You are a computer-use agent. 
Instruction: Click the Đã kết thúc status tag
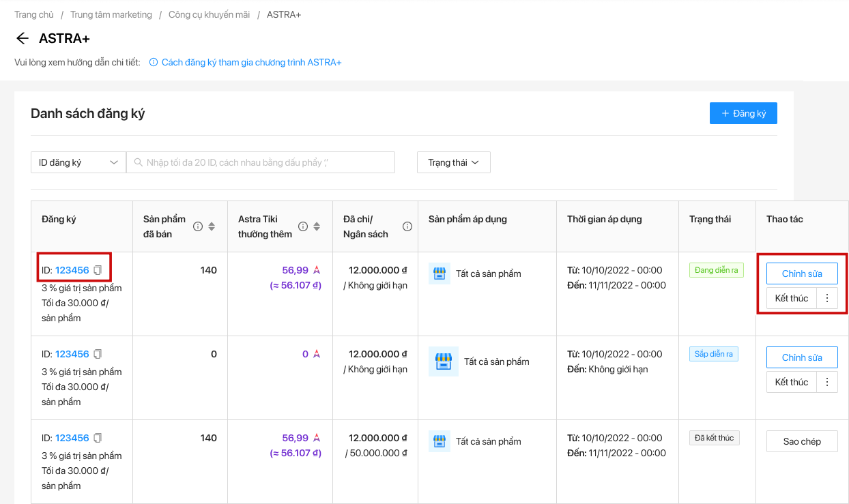[x=715, y=438]
